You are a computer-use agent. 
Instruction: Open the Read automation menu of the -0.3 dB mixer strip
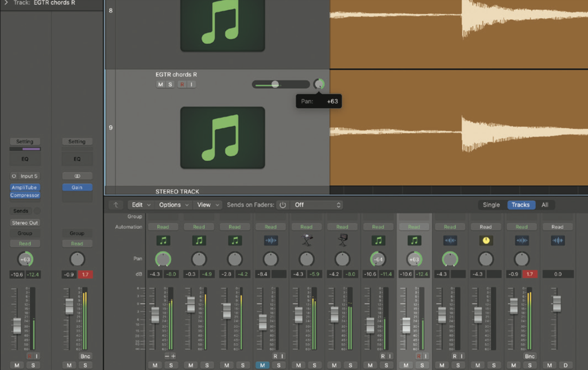point(199,227)
